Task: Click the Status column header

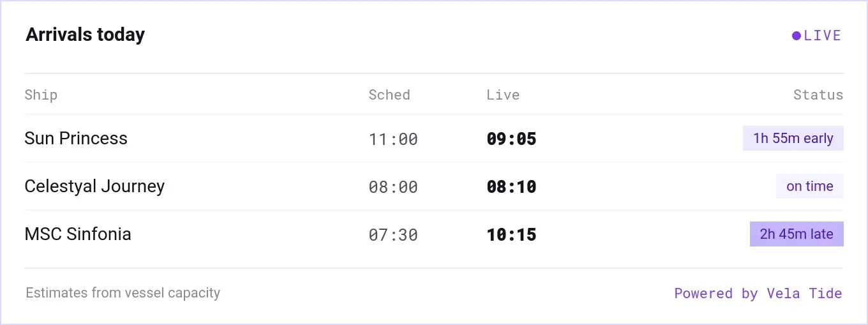Action: (x=818, y=95)
